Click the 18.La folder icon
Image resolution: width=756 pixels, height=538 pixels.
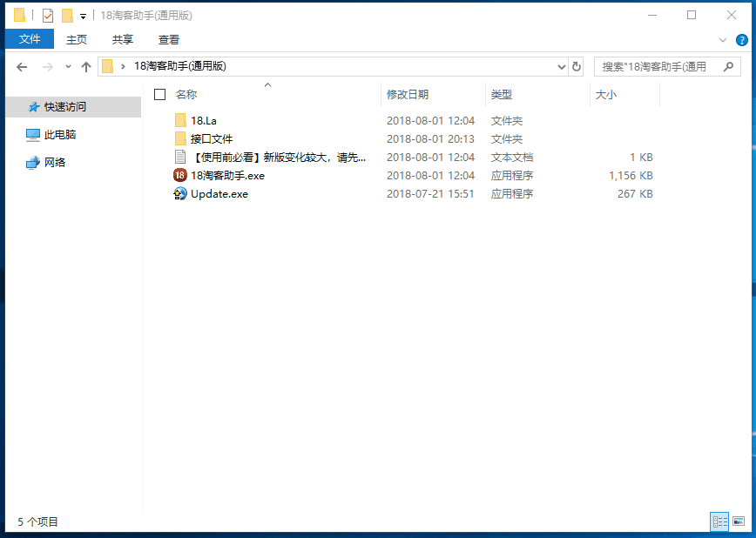point(180,120)
